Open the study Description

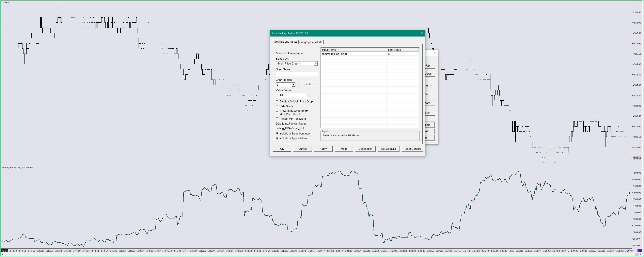click(x=365, y=149)
